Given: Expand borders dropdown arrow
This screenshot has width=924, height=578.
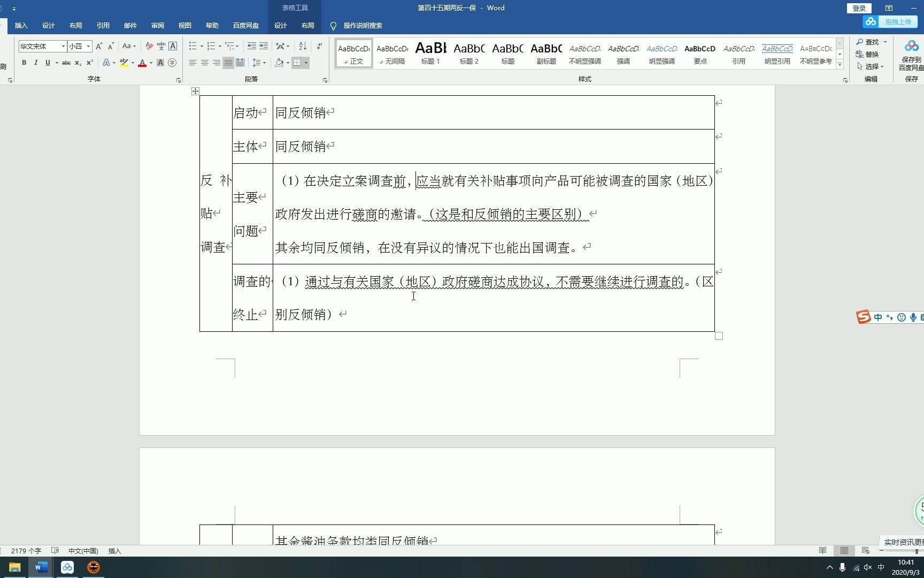Looking at the screenshot, I should 306,63.
